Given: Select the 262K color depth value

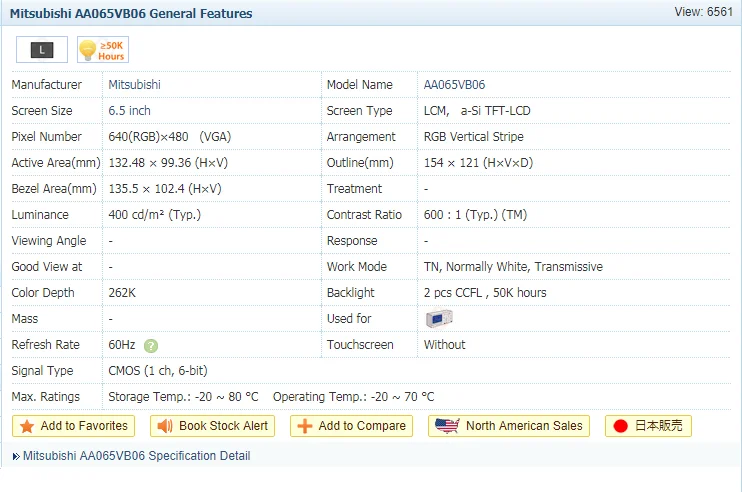Looking at the screenshot, I should point(122,293).
